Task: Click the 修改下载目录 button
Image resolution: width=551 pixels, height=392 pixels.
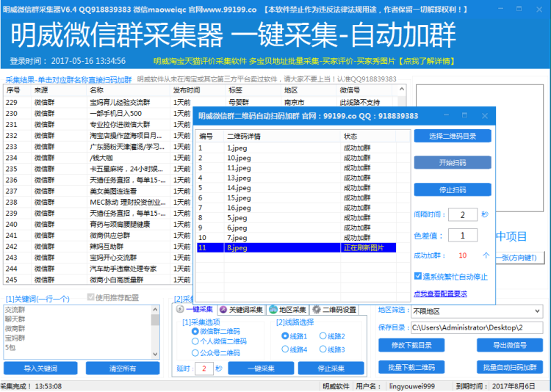Action: [x=411, y=345]
